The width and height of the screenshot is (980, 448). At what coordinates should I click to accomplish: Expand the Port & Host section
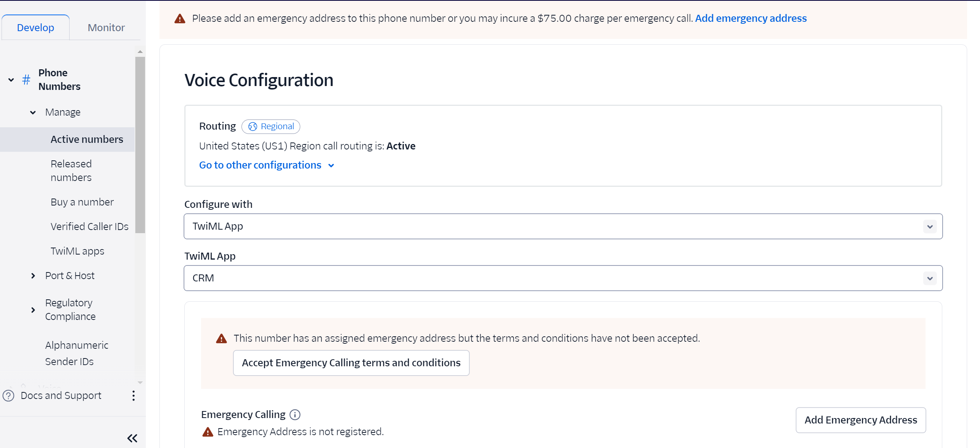33,276
